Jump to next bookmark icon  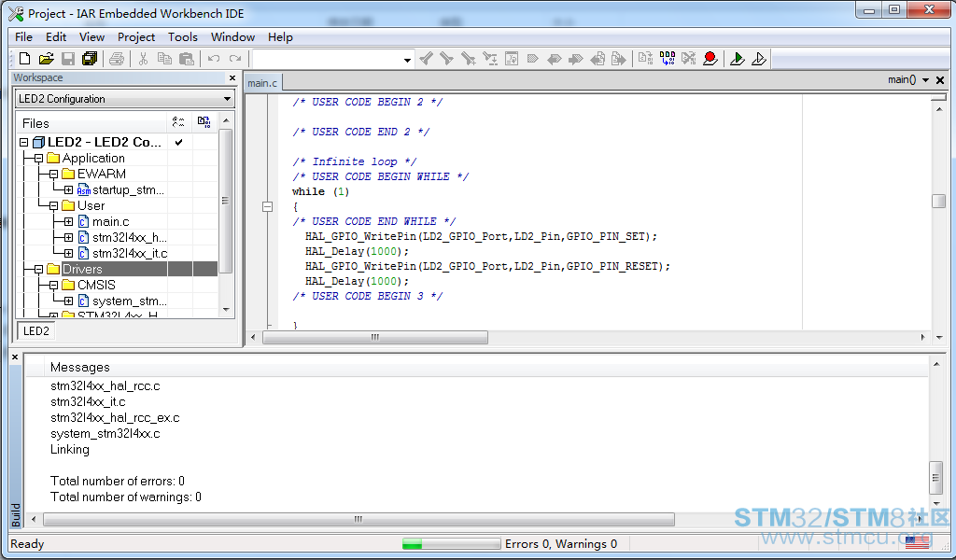[575, 59]
